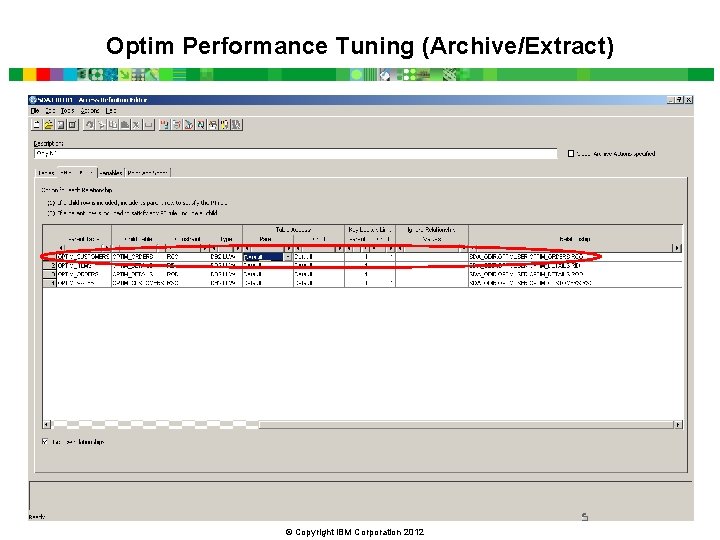Switch to the Tables tab
This screenshot has width=720, height=540.
(46, 173)
